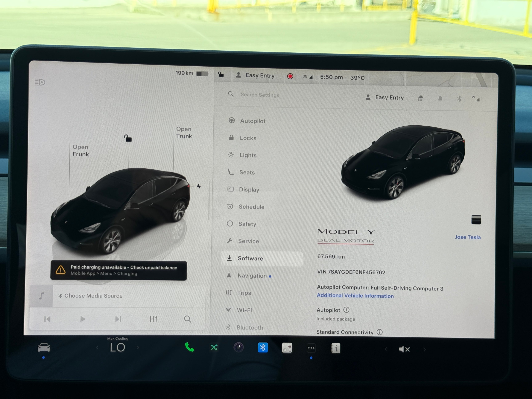This screenshot has height=399, width=532.
Task: Open the phone app icon
Action: click(x=189, y=347)
